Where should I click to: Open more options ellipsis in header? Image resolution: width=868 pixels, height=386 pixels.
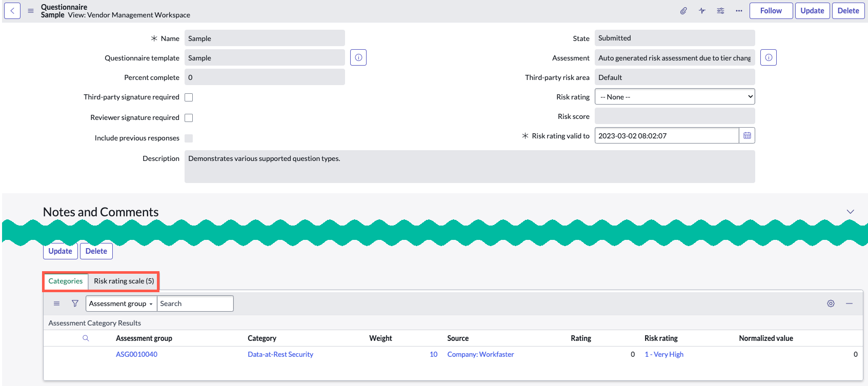(x=739, y=11)
